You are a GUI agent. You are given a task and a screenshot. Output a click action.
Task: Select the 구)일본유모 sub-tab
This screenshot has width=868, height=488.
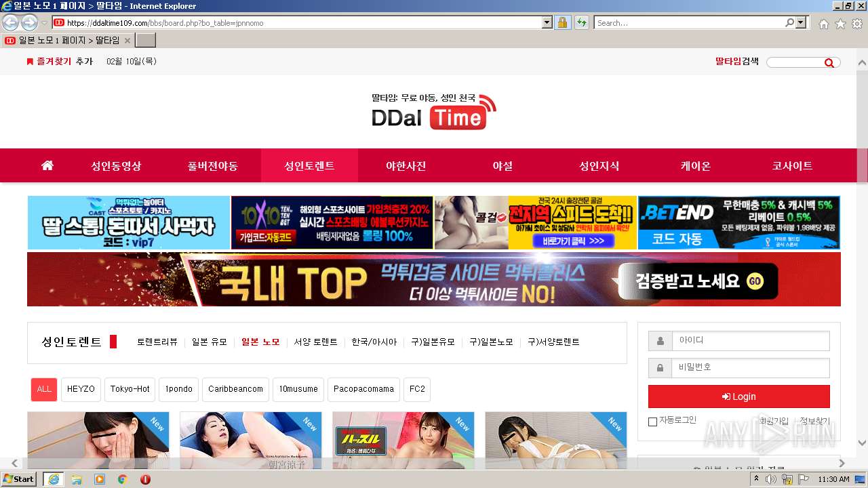pos(433,342)
